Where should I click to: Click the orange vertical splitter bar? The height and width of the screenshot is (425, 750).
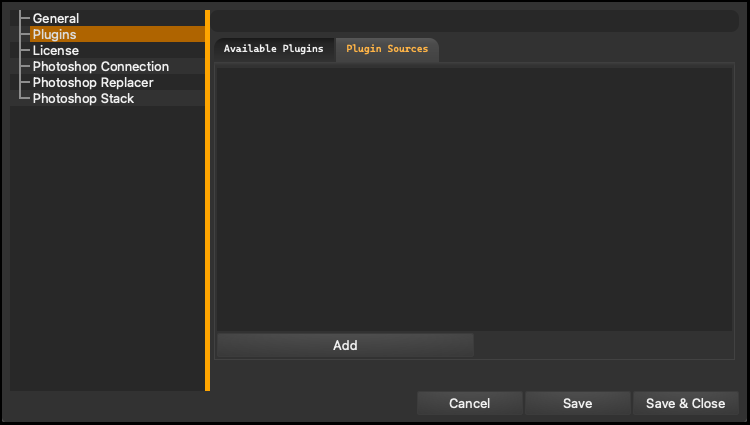208,200
